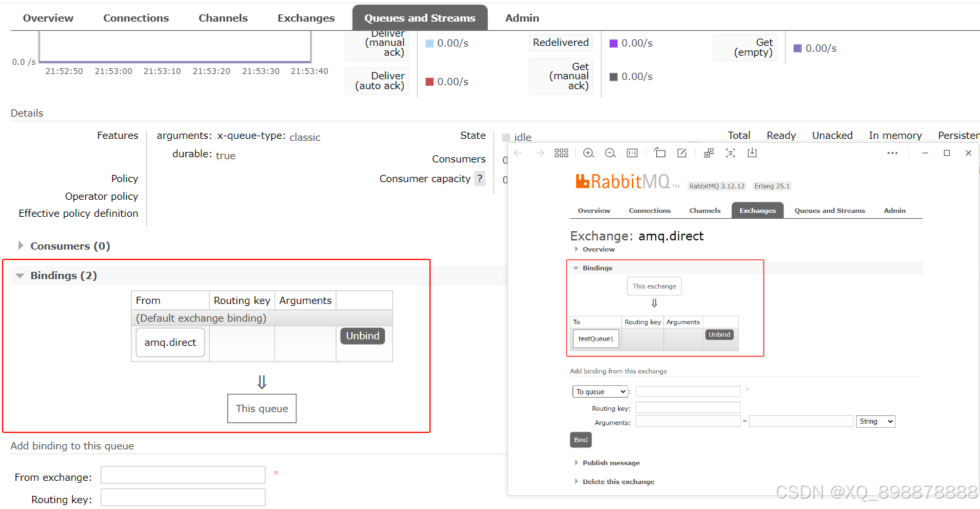This screenshot has width=980, height=509.
Task: Show image at 1:1 actual size
Action: pos(633,153)
